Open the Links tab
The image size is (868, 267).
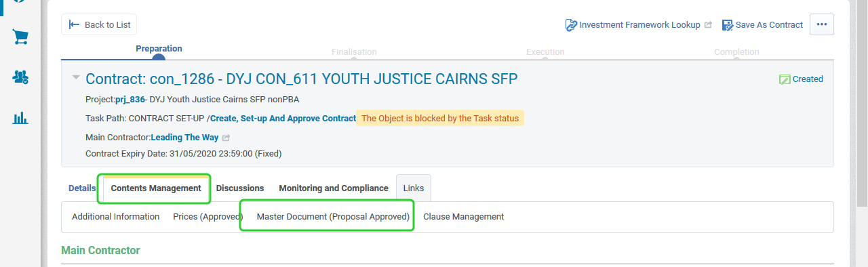click(414, 188)
